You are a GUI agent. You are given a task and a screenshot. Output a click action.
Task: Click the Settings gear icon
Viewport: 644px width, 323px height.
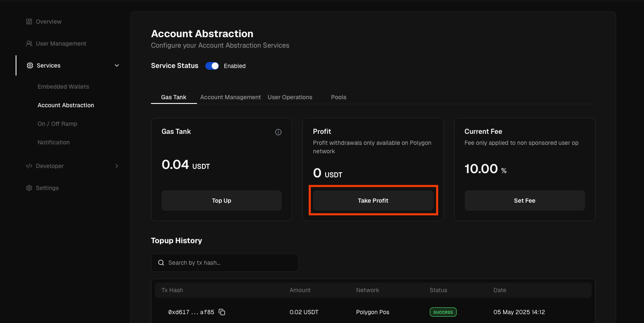point(29,188)
